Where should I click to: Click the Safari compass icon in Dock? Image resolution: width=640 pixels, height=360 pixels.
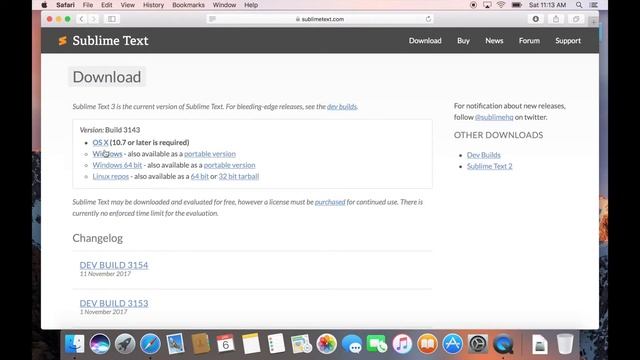[150, 344]
